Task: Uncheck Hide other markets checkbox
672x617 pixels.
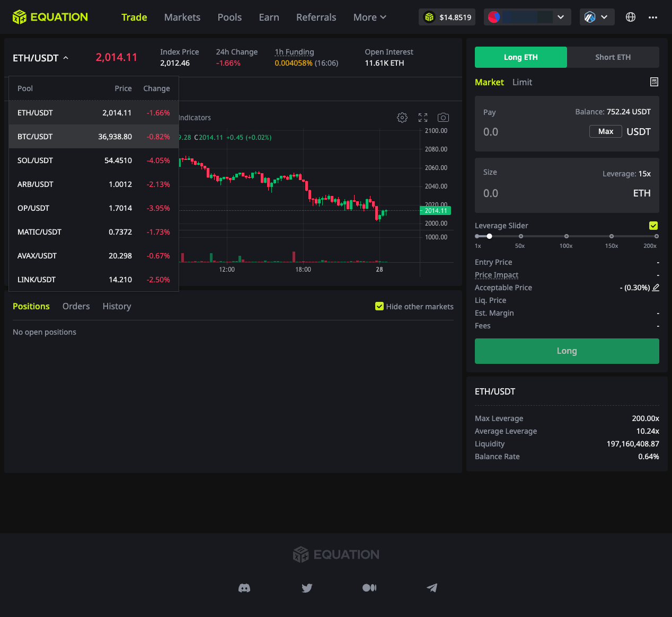Action: pos(379,306)
